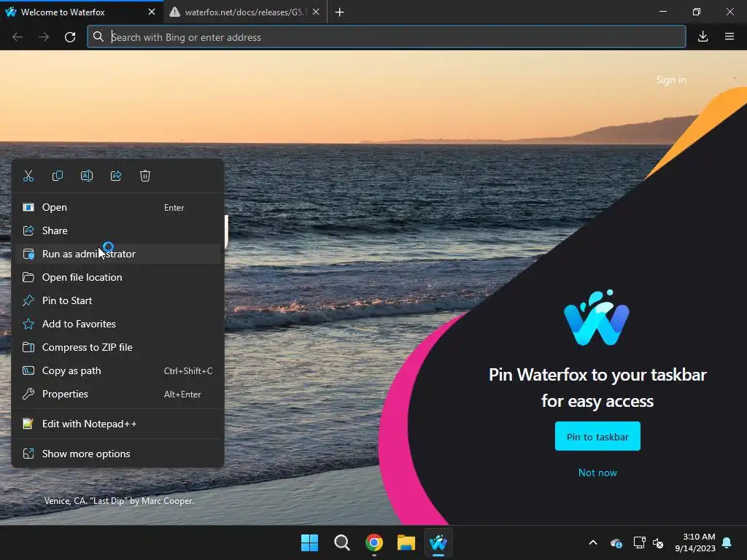Screen dimensions: 747x560
Task: Click the network display tray icon
Action: (639, 542)
